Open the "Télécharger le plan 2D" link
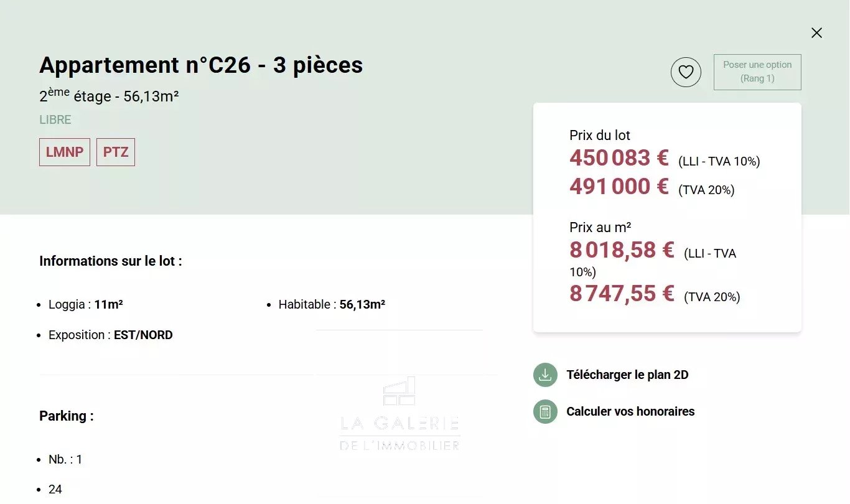The height and width of the screenshot is (504, 850). click(x=627, y=375)
